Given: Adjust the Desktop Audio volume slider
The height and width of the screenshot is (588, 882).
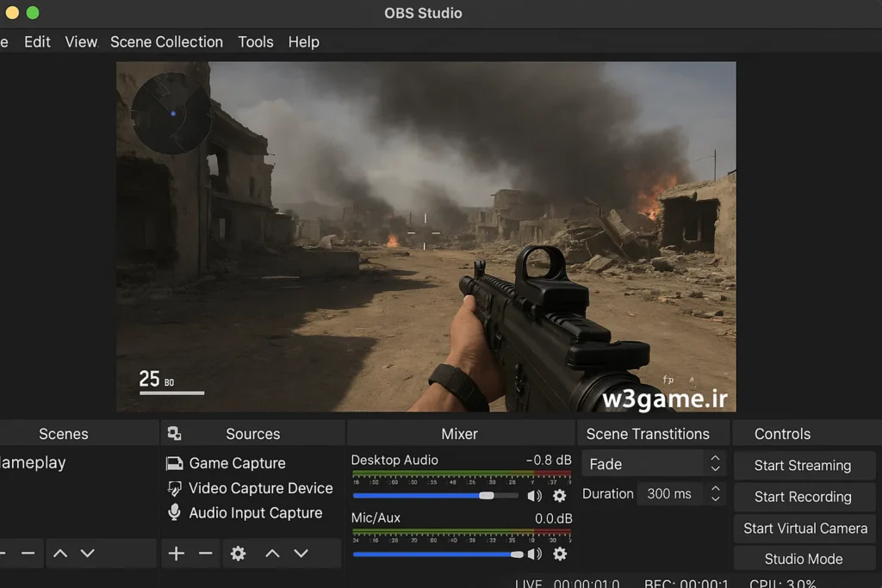Looking at the screenshot, I should pyautogui.click(x=436, y=496).
